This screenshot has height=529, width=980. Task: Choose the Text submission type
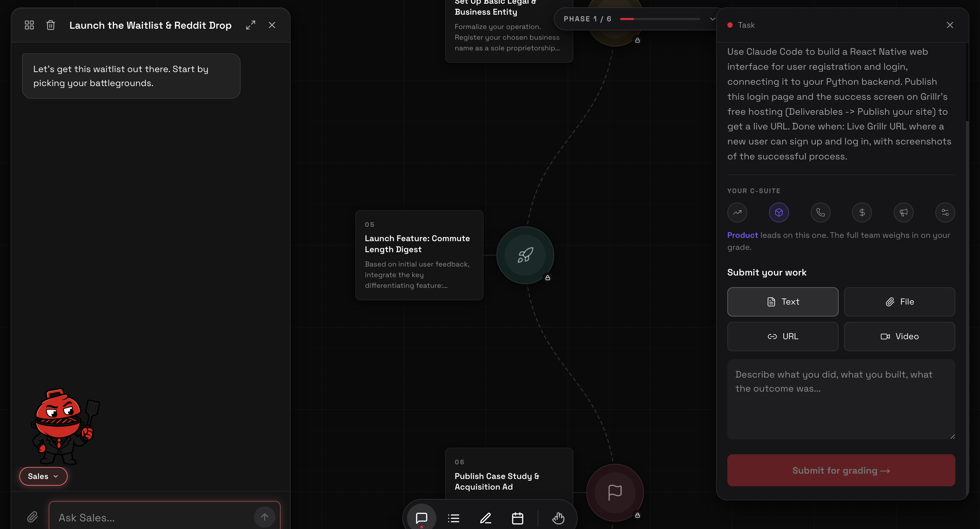pos(783,302)
